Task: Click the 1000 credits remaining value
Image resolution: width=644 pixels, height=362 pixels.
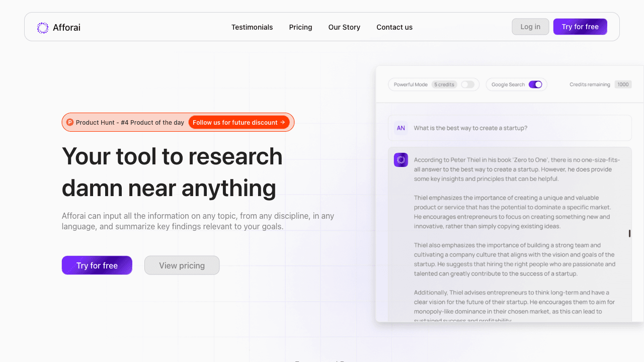Action: click(x=623, y=84)
